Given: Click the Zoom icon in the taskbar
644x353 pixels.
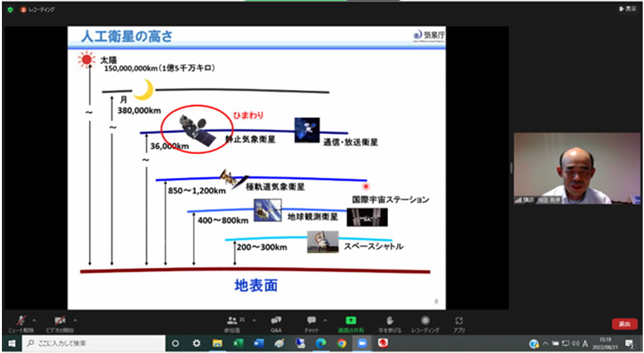Looking at the screenshot, I should (x=362, y=343).
